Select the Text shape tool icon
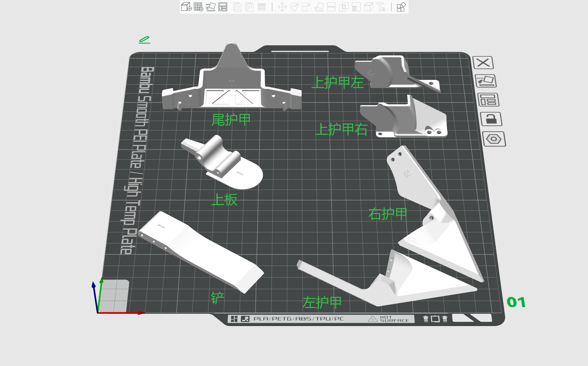 381,7
